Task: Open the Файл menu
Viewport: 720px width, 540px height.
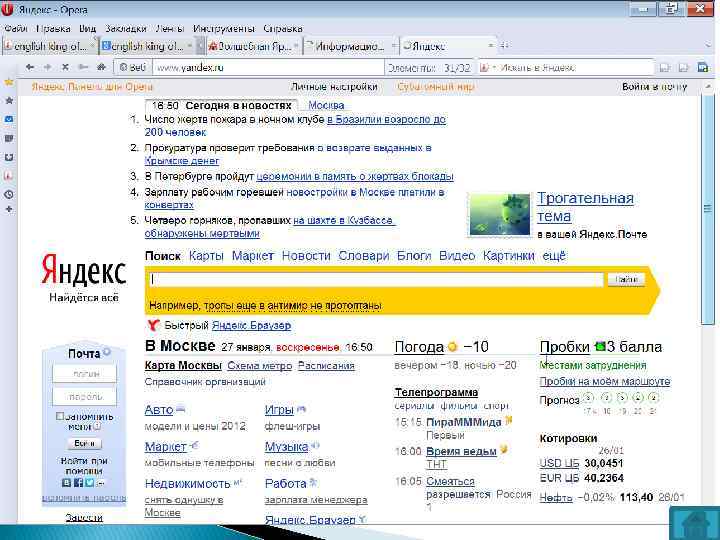Action: point(16,28)
